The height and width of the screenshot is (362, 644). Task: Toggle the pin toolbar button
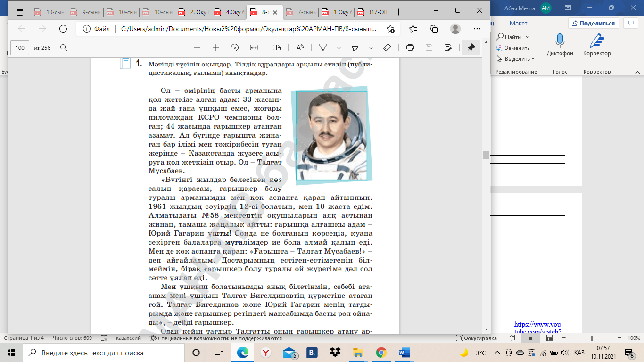point(471,48)
